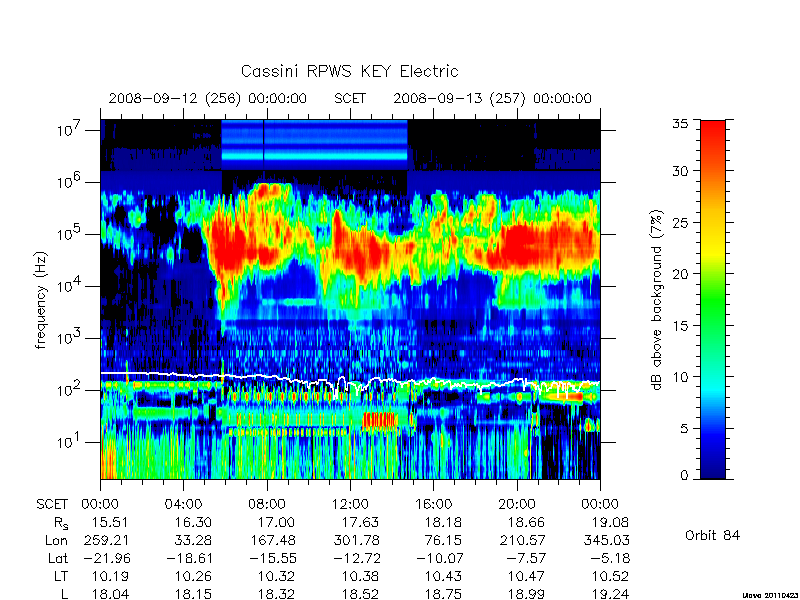Click the local time value '10.52'
Viewport: 800px width, 600px height.
(x=610, y=577)
